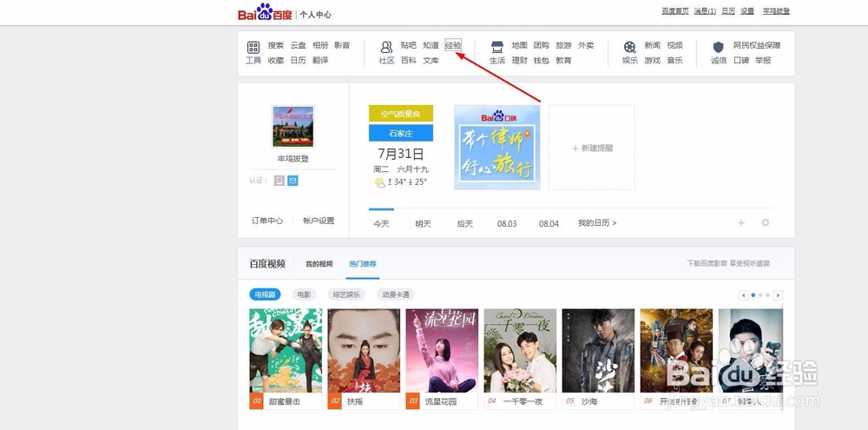Open 云盘 link

pyautogui.click(x=298, y=45)
